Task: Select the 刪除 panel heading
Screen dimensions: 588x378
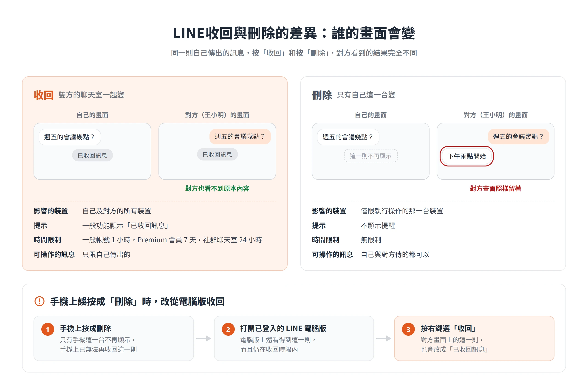Action: 322,95
